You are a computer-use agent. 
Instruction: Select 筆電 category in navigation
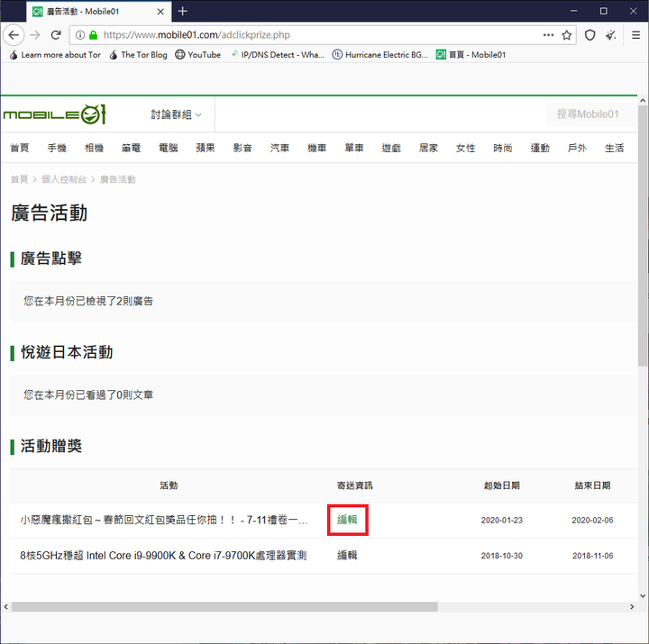pos(132,148)
